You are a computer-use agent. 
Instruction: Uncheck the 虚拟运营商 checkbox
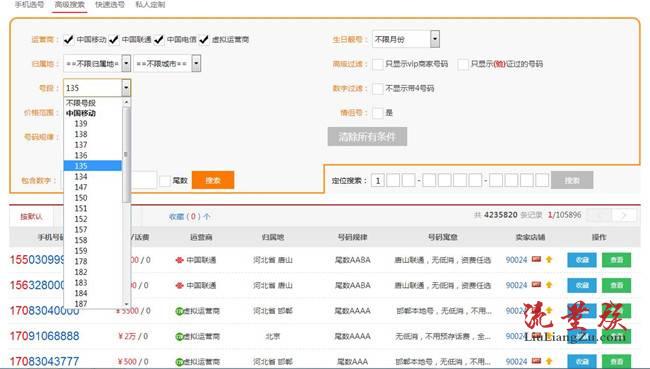(x=204, y=40)
